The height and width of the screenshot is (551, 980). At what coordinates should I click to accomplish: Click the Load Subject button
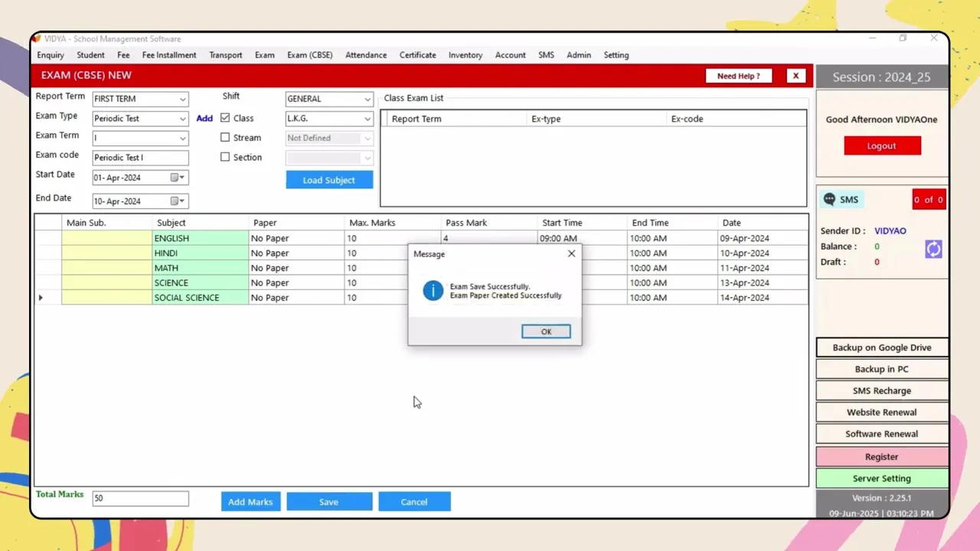tap(329, 180)
